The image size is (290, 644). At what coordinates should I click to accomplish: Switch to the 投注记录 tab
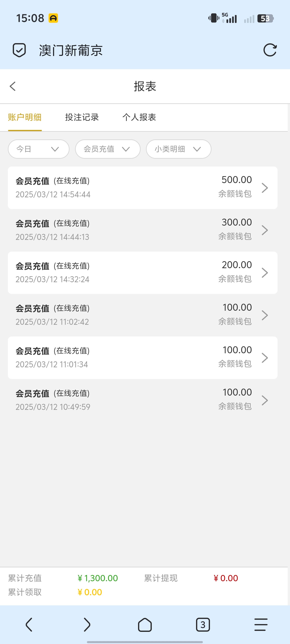(82, 117)
